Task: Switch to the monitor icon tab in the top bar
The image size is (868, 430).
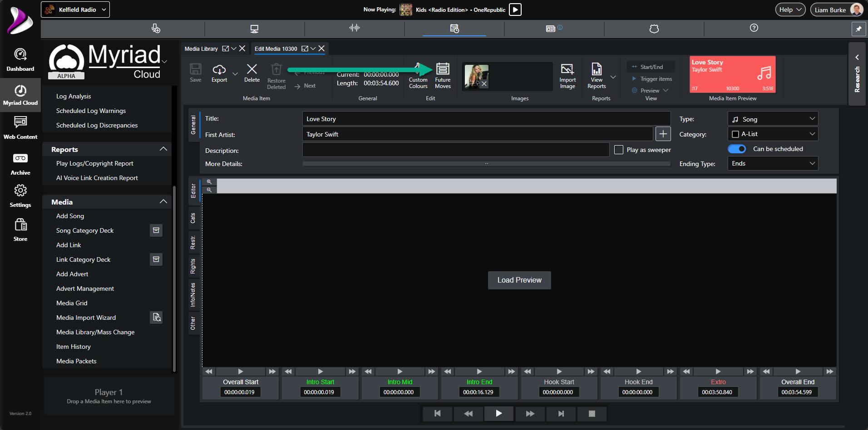Action: point(254,28)
